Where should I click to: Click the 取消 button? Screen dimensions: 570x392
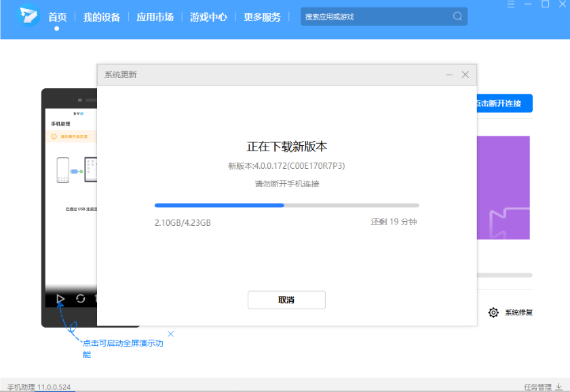[x=286, y=300]
